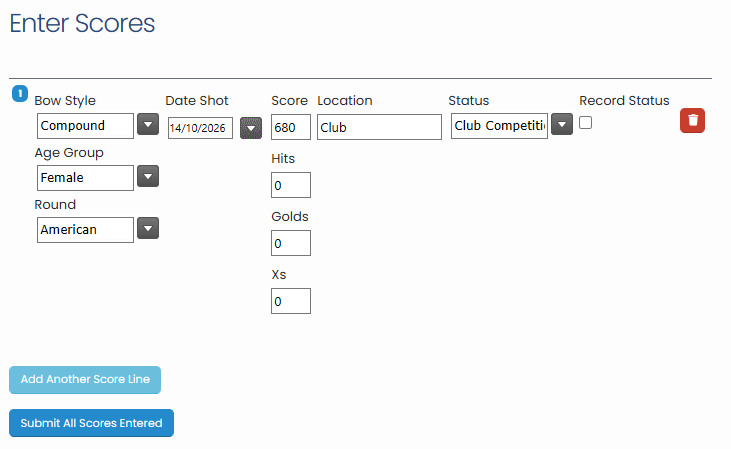Focus the Date Shot field 14/10/2026
This screenshot has width=731, height=449.
pos(200,128)
